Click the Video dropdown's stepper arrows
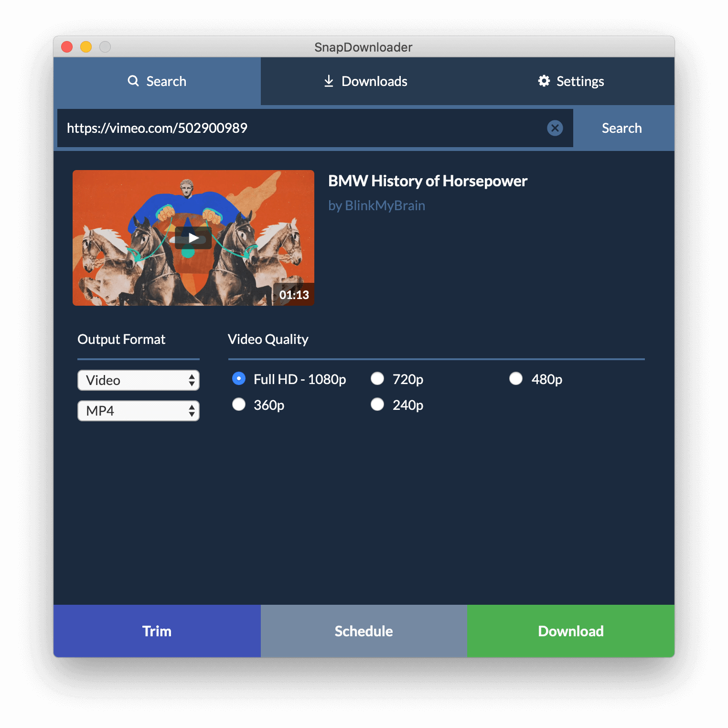The width and height of the screenshot is (728, 728). point(192,380)
